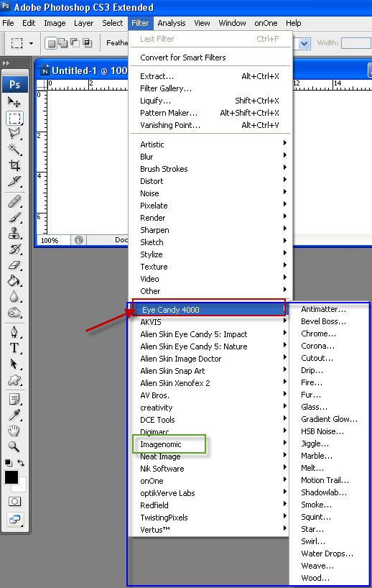Choose Subtract from selection mode
This screenshot has width=372, height=588.
click(75, 43)
